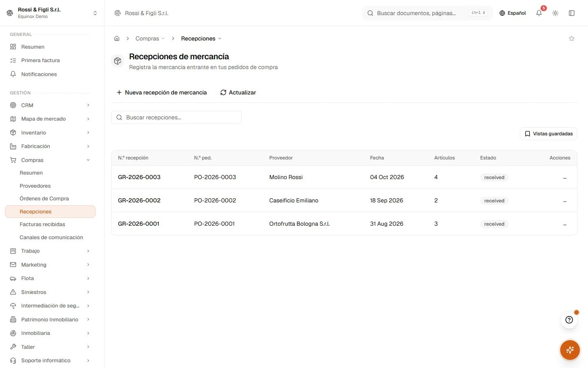Click the Inventario box icon
Image resolution: width=588 pixels, height=368 pixels.
pos(13,133)
